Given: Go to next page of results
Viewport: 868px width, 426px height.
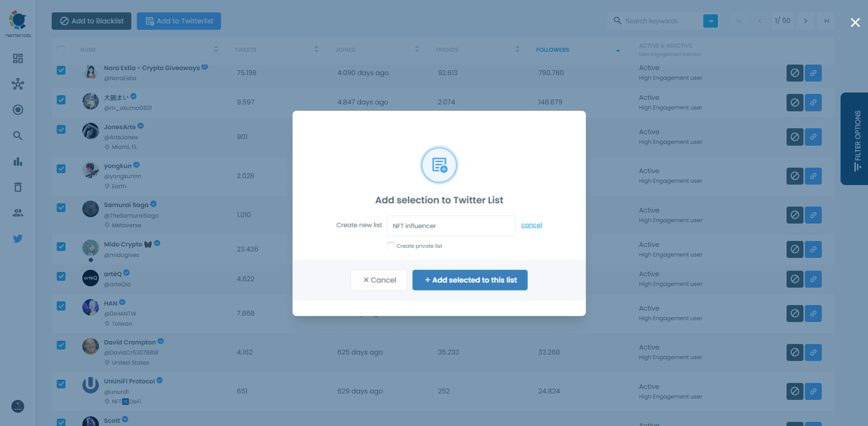Looking at the screenshot, I should pos(805,21).
